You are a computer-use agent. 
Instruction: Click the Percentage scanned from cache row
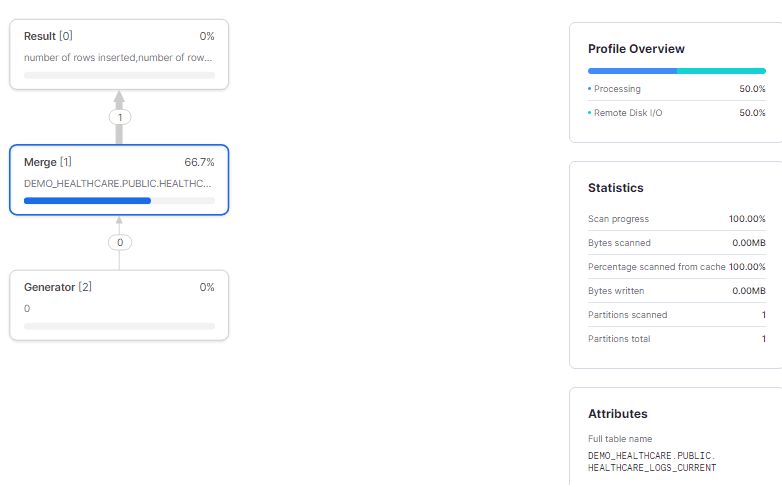(x=677, y=267)
